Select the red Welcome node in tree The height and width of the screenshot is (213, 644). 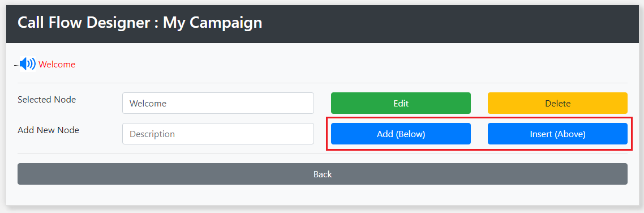click(57, 65)
